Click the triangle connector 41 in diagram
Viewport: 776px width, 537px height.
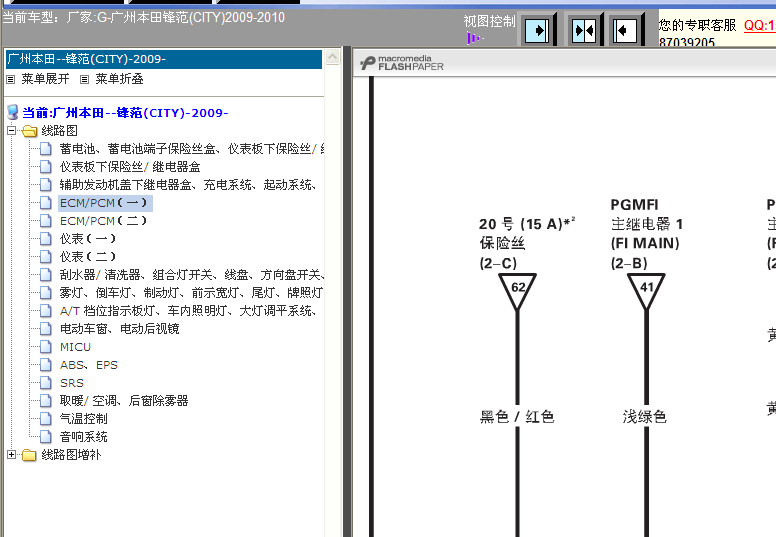tap(646, 291)
